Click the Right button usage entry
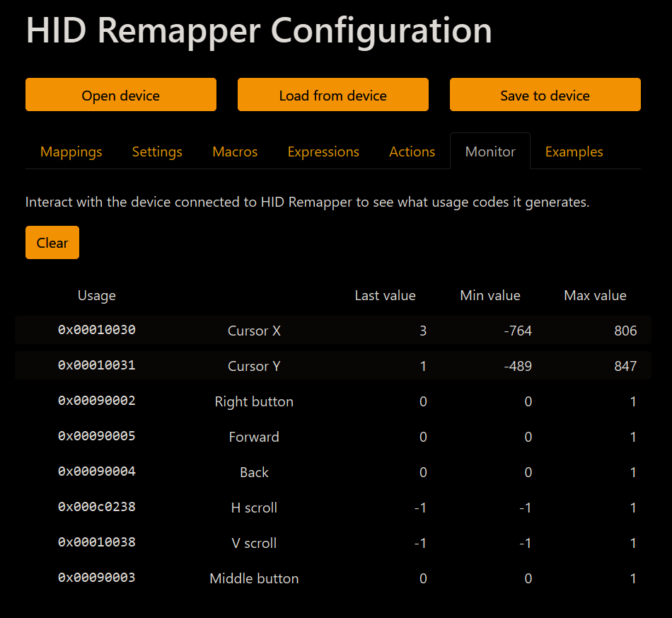Image resolution: width=672 pixels, height=618 pixels. (x=332, y=401)
